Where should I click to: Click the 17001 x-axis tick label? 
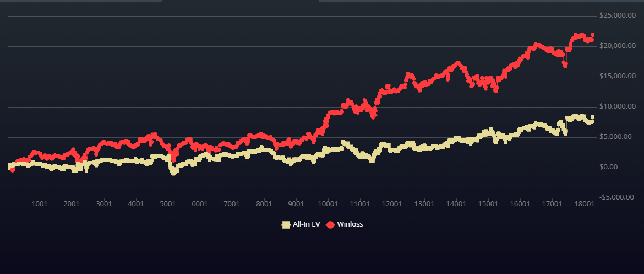[553, 203]
